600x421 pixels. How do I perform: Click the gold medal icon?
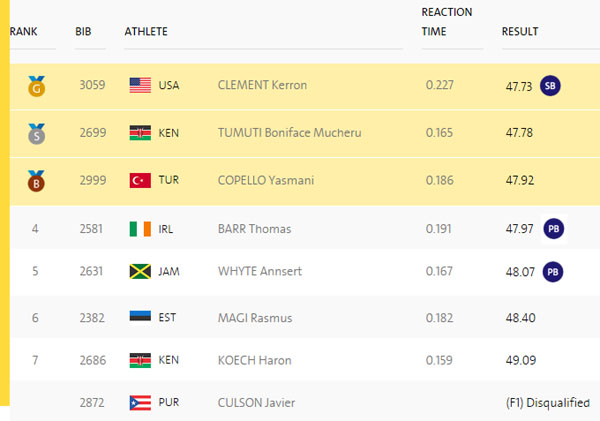pos(37,86)
